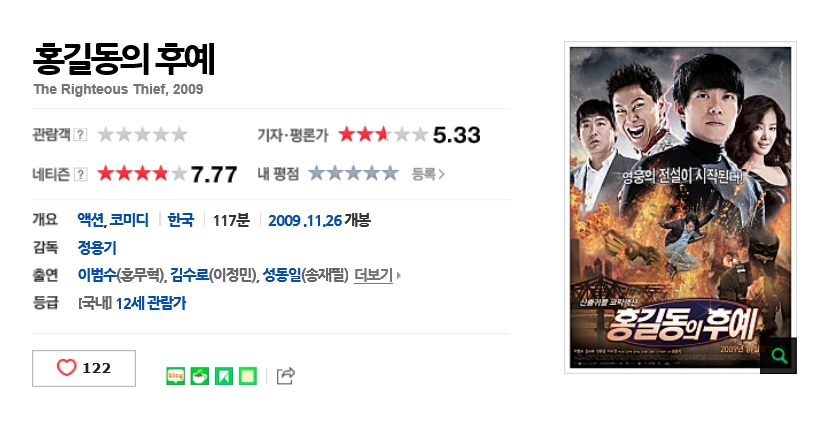The image size is (830, 432).
Task: Open actor 이범수's profile link
Action: click(x=97, y=275)
